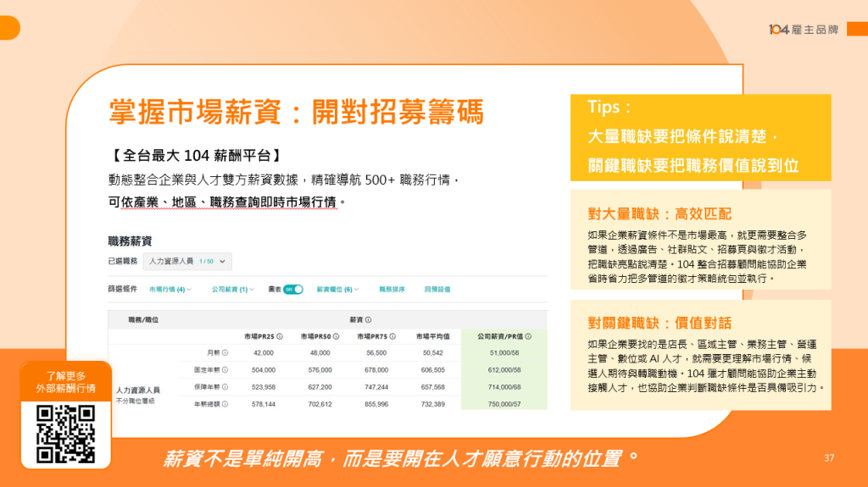Viewport: 868px width, 487px height.
Task: Click the 固定年薪 average 606,505
Action: click(x=433, y=369)
